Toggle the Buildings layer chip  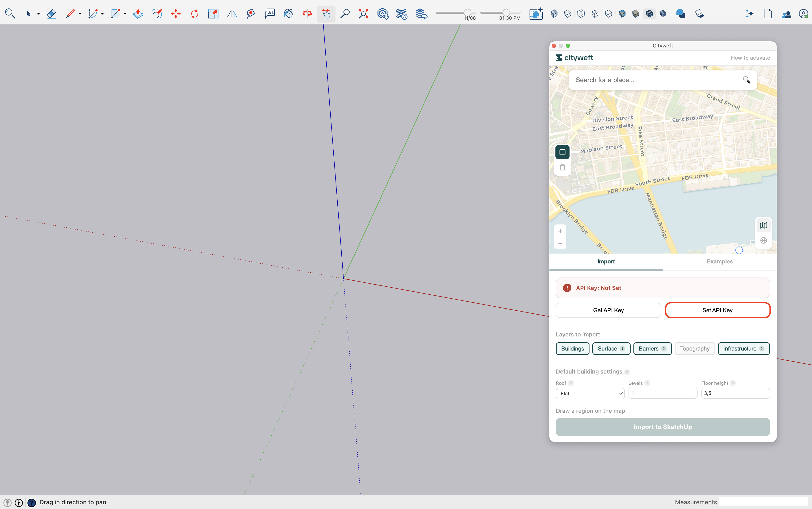(572, 349)
